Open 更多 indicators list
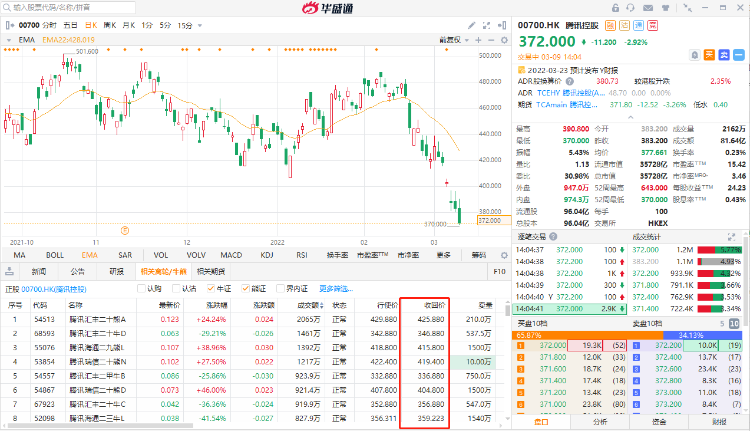750x431 pixels. click(443, 255)
